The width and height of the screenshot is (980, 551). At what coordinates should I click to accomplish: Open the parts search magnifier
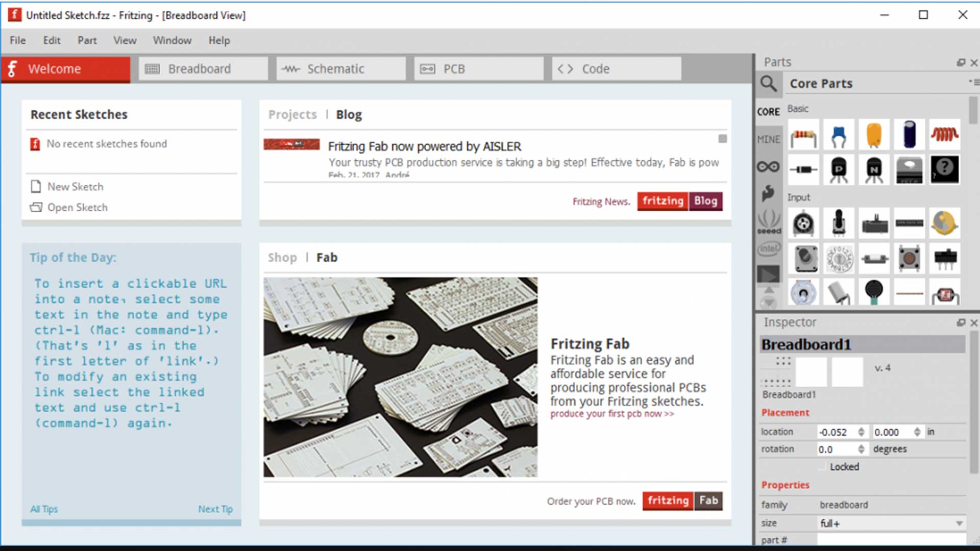769,83
